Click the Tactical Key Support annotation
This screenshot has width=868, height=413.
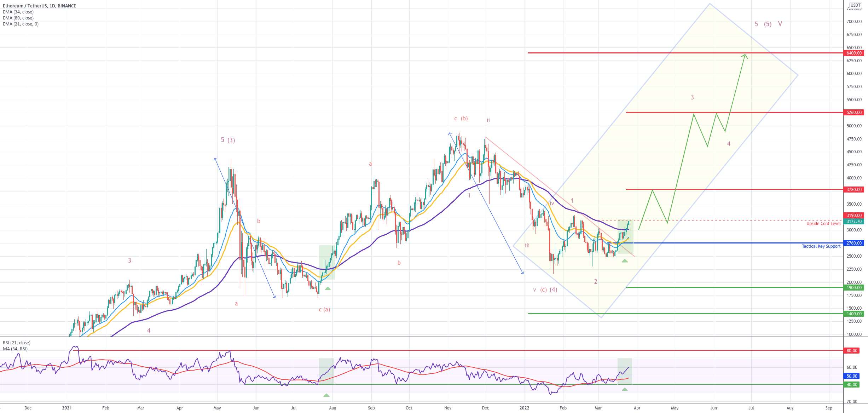click(821, 246)
